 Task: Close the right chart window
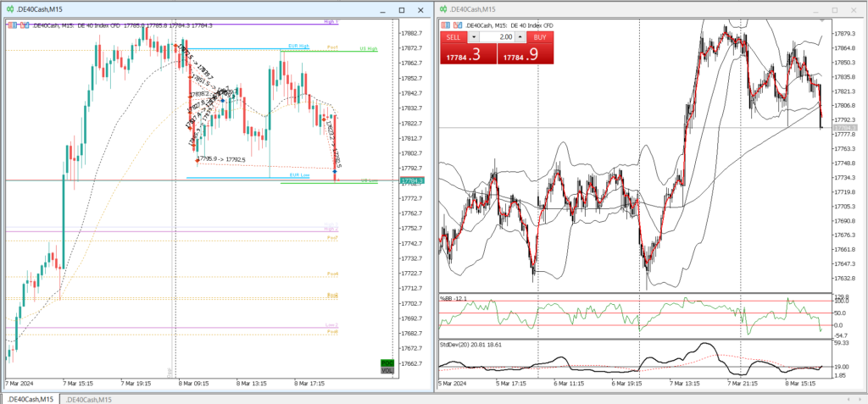pyautogui.click(x=854, y=10)
